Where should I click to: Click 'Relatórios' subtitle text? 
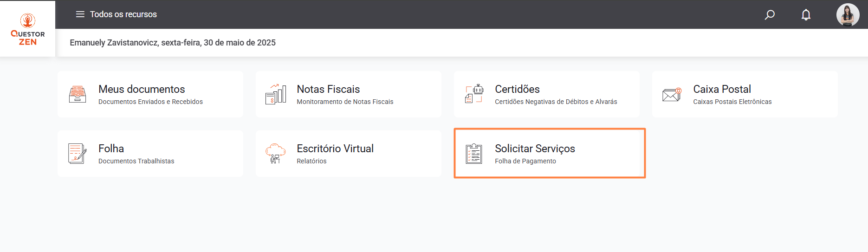coord(311,161)
